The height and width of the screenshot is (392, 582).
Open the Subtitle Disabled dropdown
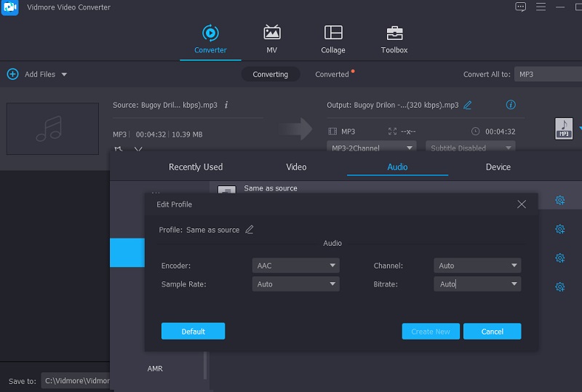click(471, 147)
